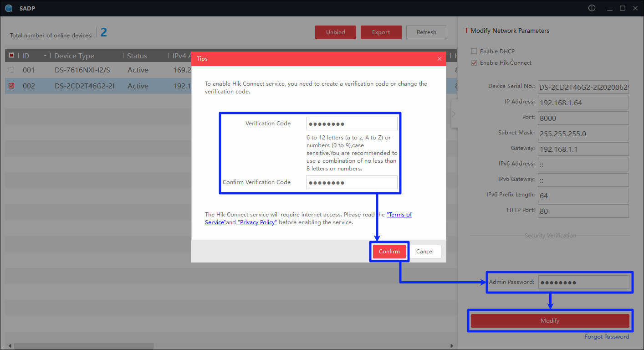Image resolution: width=644 pixels, height=350 pixels.
Task: Check the box for device 001
Action: click(11, 70)
